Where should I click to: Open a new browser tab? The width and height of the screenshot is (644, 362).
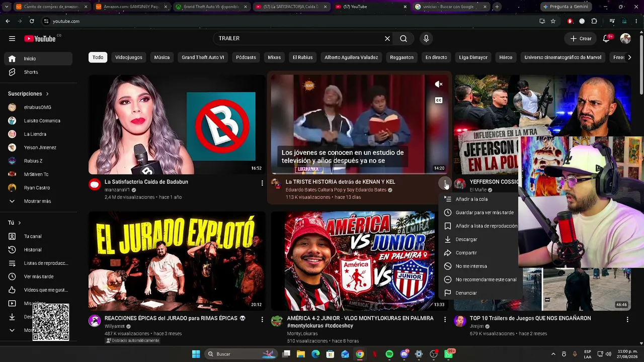click(497, 7)
